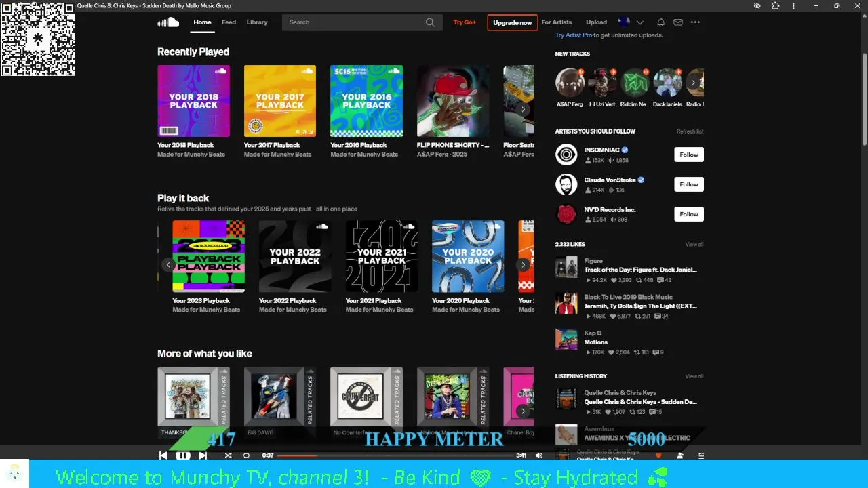The image size is (868, 488).
Task: Open Your 2021 Playback cover
Action: pyautogui.click(x=382, y=256)
